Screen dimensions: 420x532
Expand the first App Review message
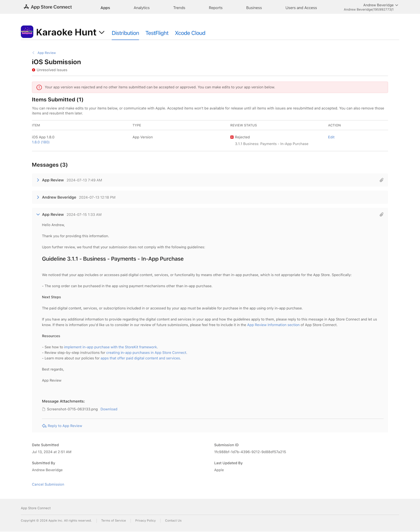pos(38,180)
